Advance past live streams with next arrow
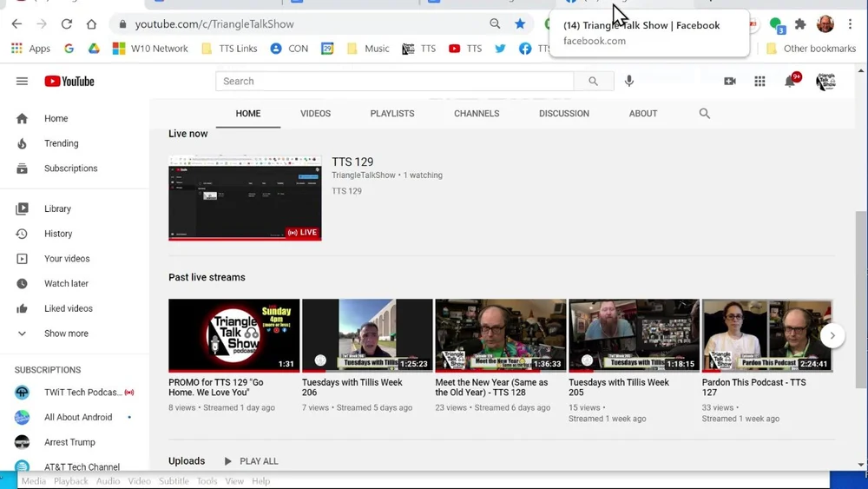Screen dimensions: 868x489 point(832,335)
